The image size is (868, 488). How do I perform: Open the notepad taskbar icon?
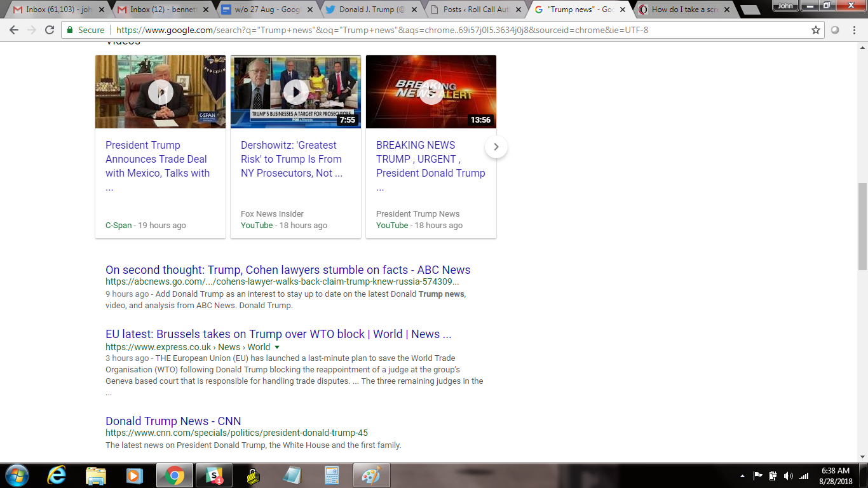pyautogui.click(x=292, y=475)
